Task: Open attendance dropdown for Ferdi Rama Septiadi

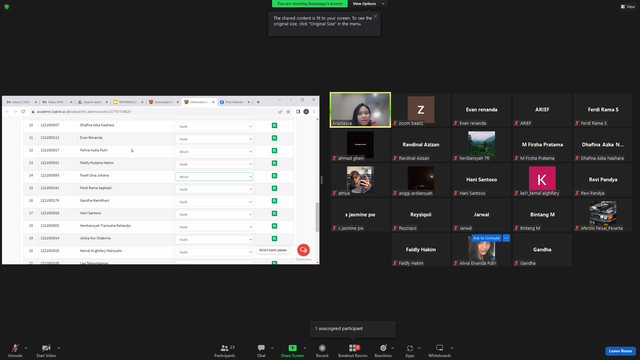Action: click(x=214, y=189)
